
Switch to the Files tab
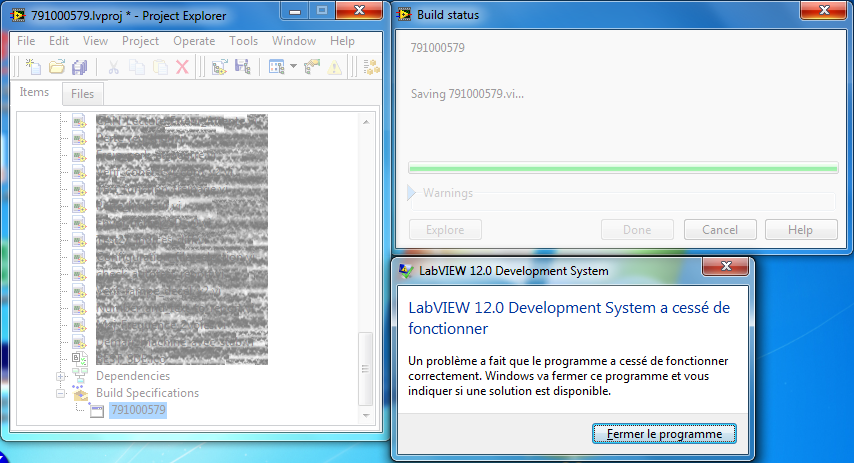click(82, 94)
